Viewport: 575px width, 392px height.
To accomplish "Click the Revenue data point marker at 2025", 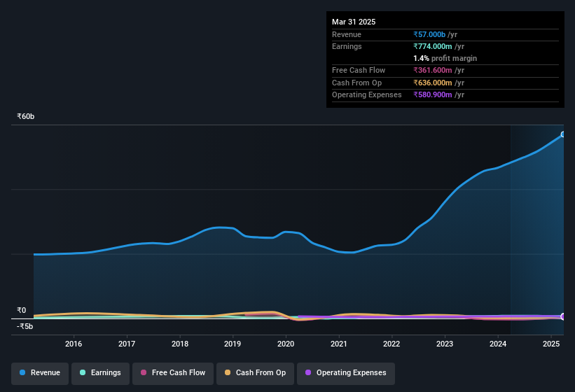I will click(563, 134).
